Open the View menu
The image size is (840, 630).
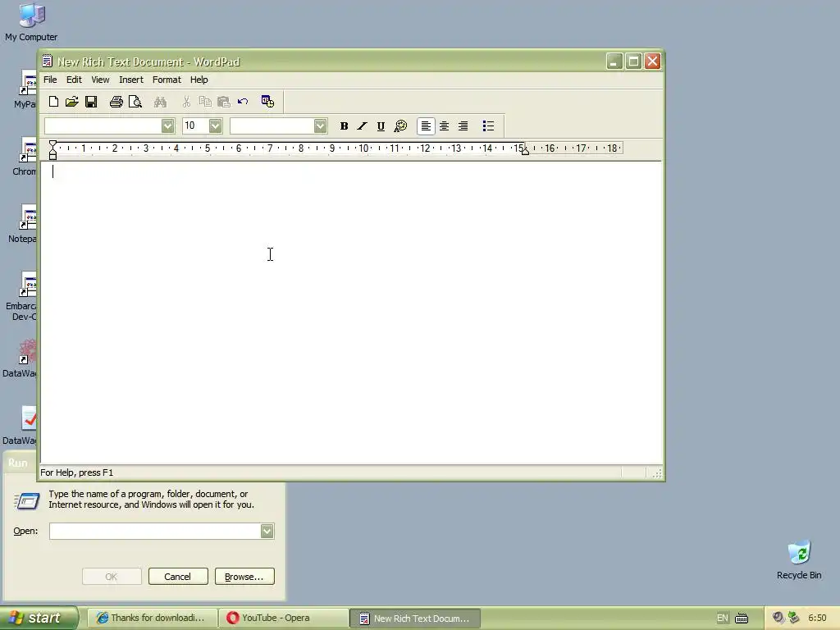[100, 80]
